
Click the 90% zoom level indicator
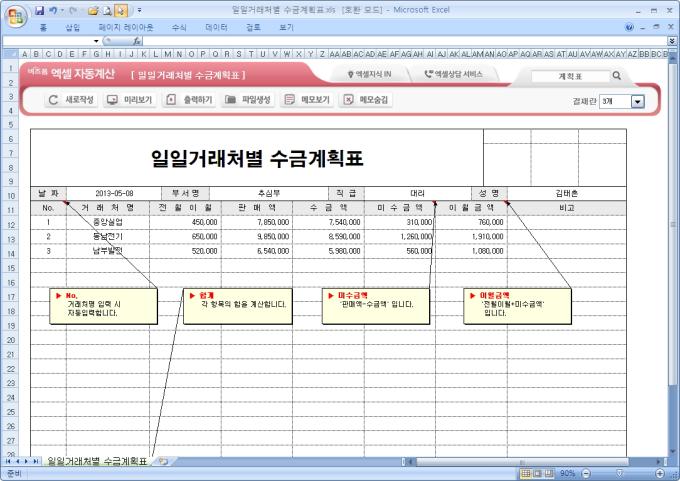click(x=567, y=473)
